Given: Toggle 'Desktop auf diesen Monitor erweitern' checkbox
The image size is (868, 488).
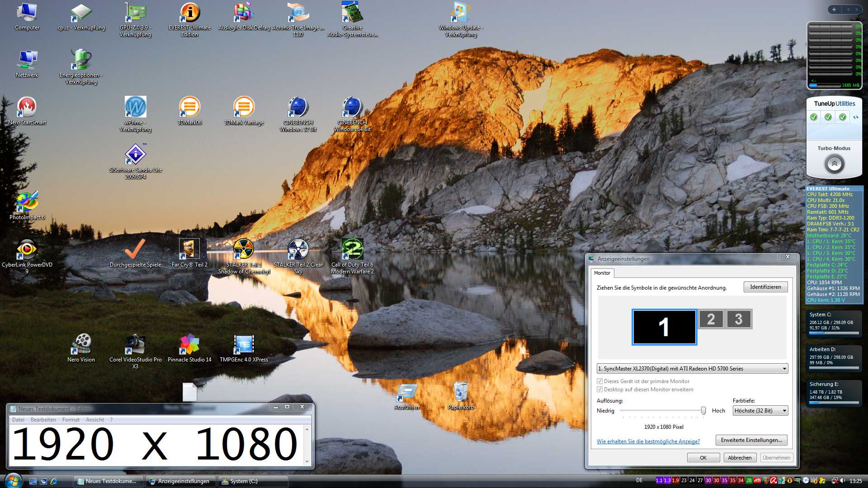Looking at the screenshot, I should [600, 389].
